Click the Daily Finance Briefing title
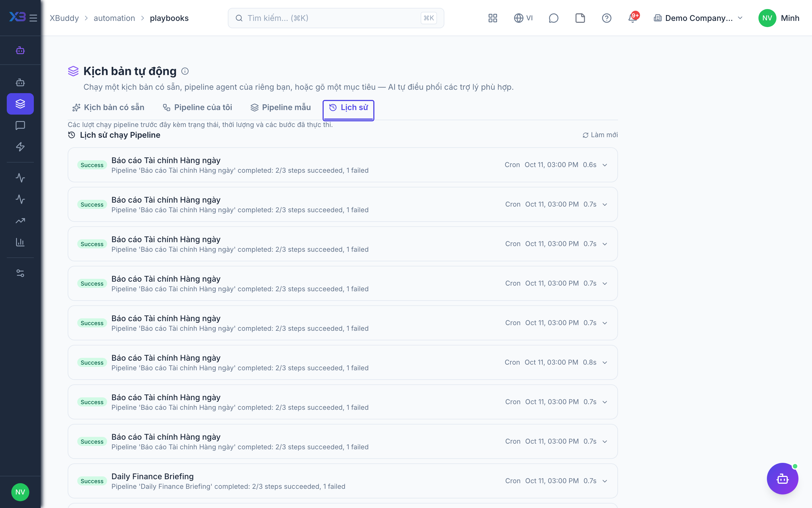The width and height of the screenshot is (812, 508). coord(153,476)
